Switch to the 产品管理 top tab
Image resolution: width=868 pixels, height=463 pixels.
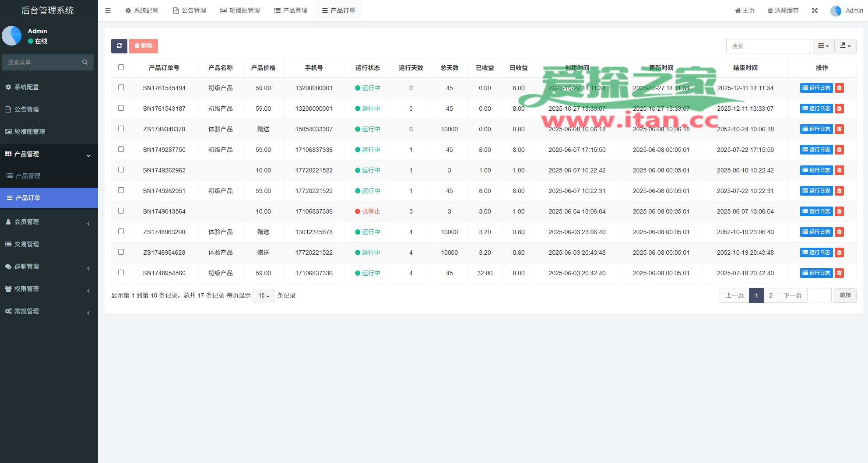[x=291, y=11]
